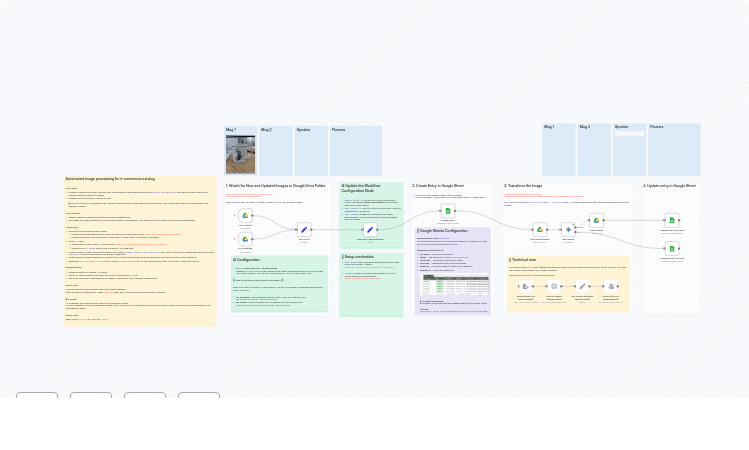
Task: Click the Google Drive download node in Transform section
Action: click(x=540, y=229)
